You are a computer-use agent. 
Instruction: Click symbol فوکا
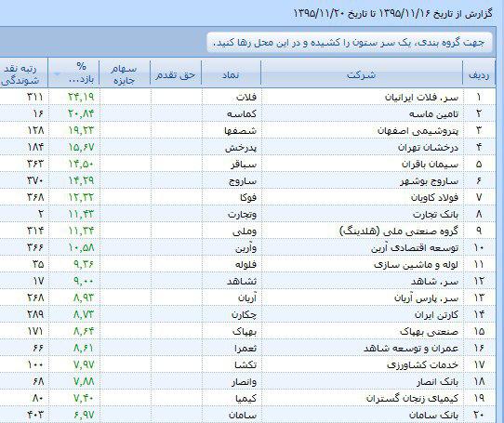(x=248, y=197)
